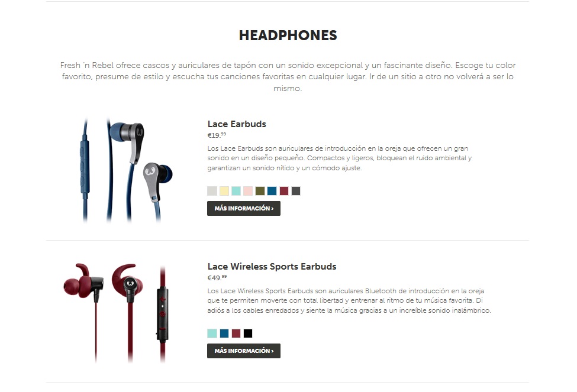The image size is (577, 392).
Task: Select mint swatch for Wireless Sports Earbuds
Action: (x=212, y=333)
